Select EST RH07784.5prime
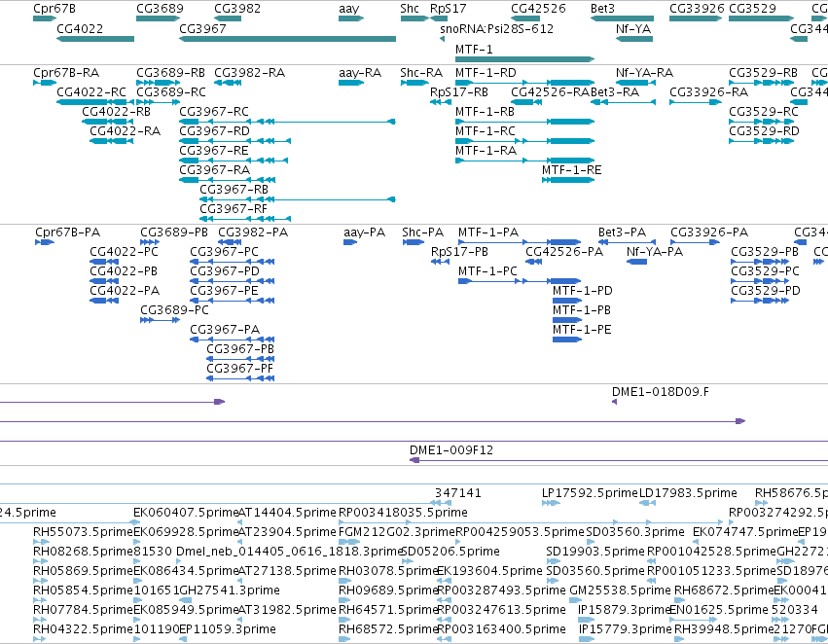 point(83,610)
